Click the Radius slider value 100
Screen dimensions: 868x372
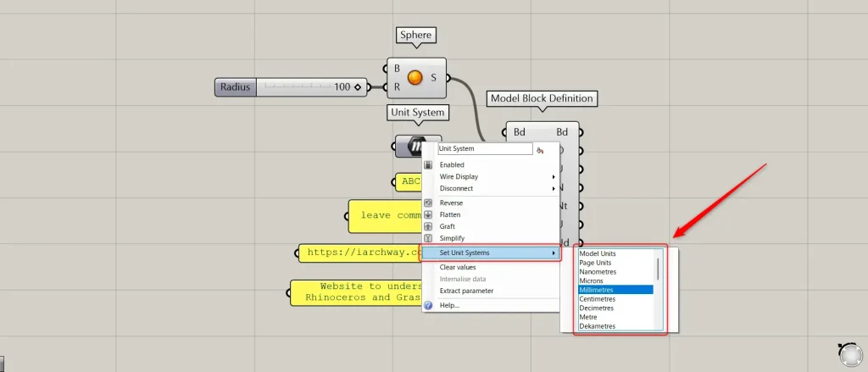(342, 87)
